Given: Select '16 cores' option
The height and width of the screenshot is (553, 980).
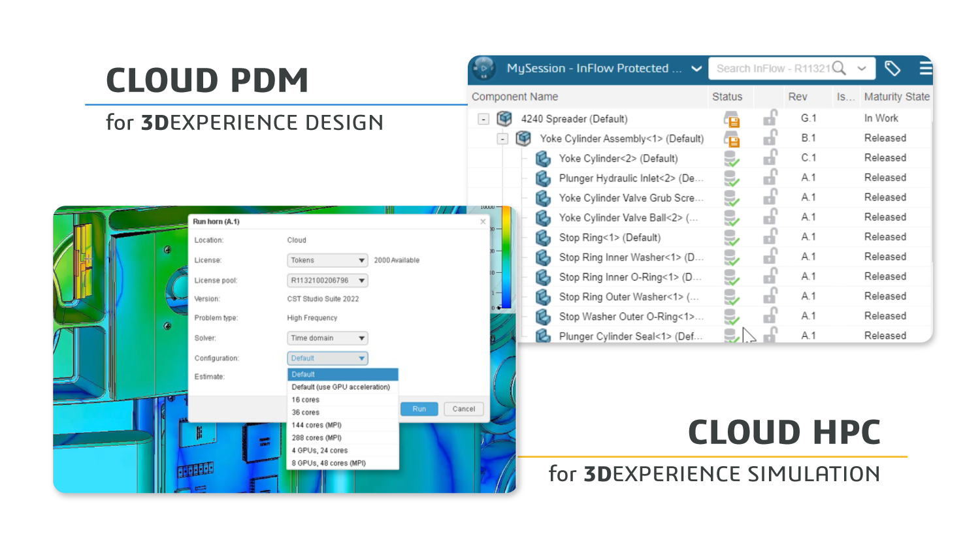Looking at the screenshot, I should (343, 400).
